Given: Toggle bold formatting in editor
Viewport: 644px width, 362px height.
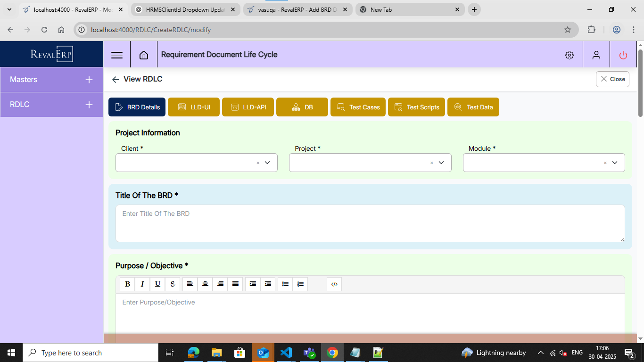Looking at the screenshot, I should point(127,284).
